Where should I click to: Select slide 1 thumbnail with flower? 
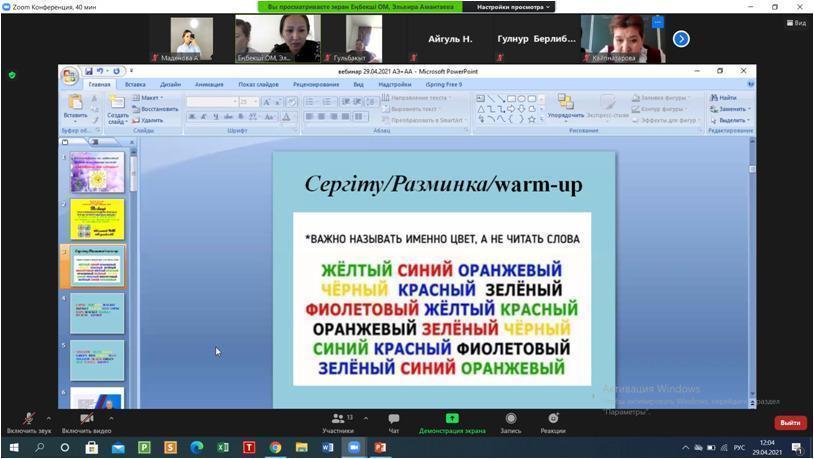tap(97, 172)
